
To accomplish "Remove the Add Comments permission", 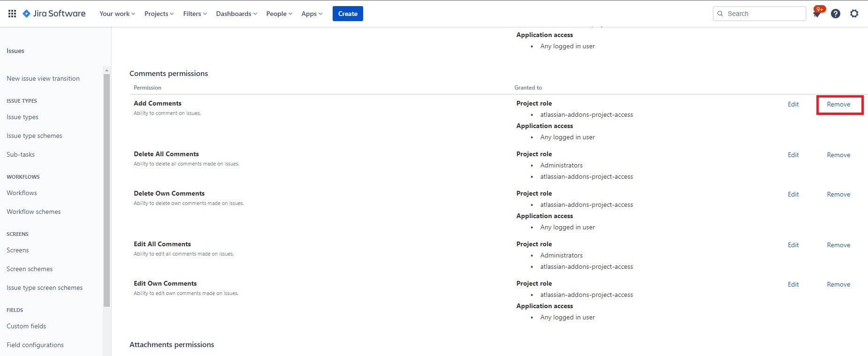I will pyautogui.click(x=838, y=104).
